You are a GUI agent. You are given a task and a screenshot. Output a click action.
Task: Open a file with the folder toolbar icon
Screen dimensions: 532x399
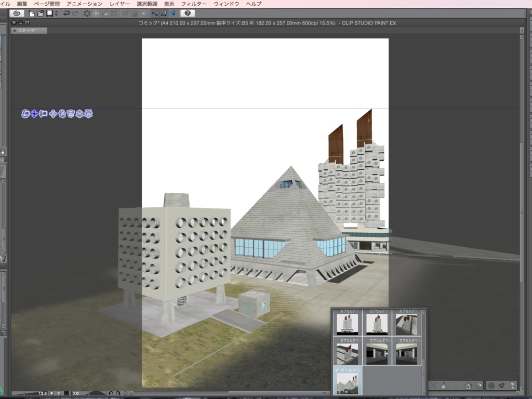pos(42,14)
